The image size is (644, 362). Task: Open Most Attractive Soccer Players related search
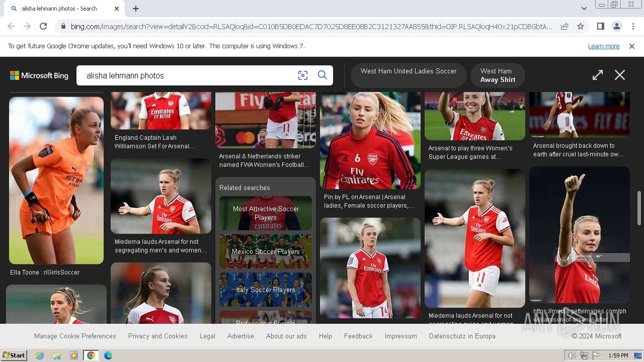[266, 213]
